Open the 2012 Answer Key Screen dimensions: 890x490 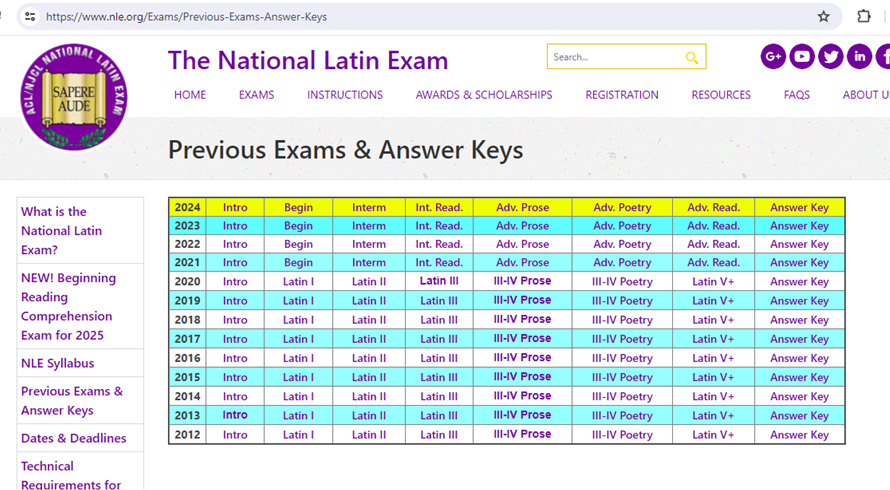(799, 435)
